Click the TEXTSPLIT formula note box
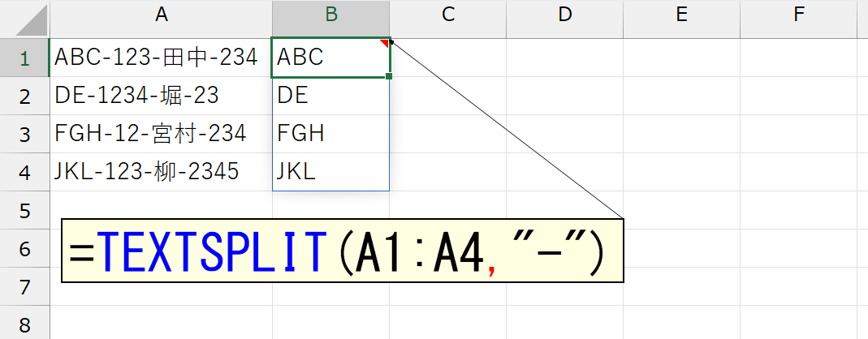868x339 pixels. [x=343, y=251]
